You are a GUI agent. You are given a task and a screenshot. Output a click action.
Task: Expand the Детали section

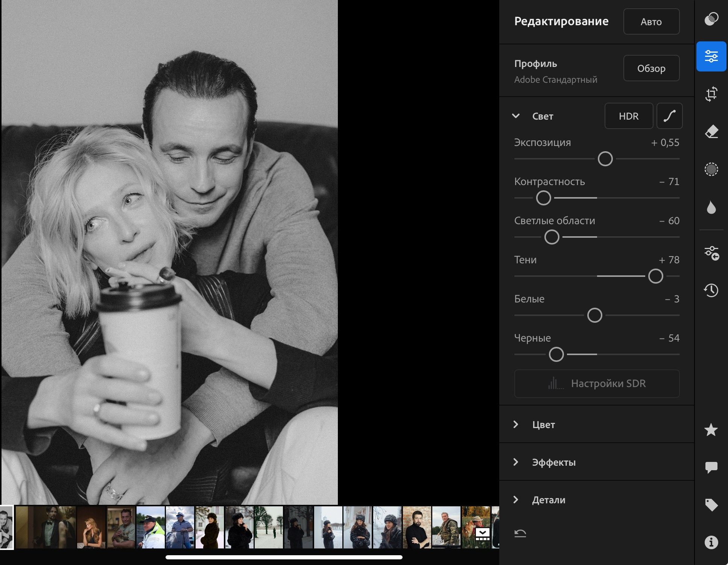click(516, 500)
